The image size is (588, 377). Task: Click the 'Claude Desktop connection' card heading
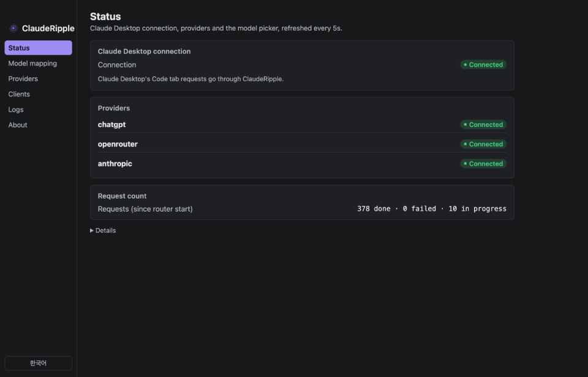click(144, 51)
